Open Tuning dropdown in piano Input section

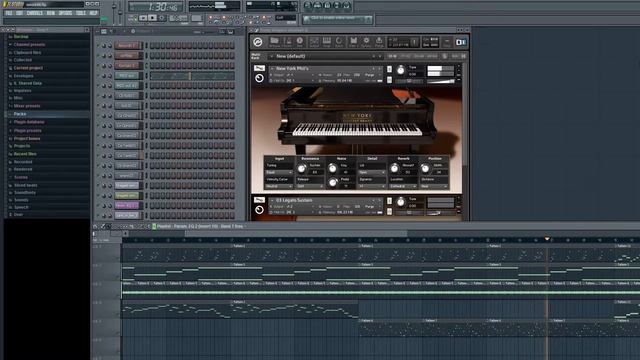coord(279,172)
